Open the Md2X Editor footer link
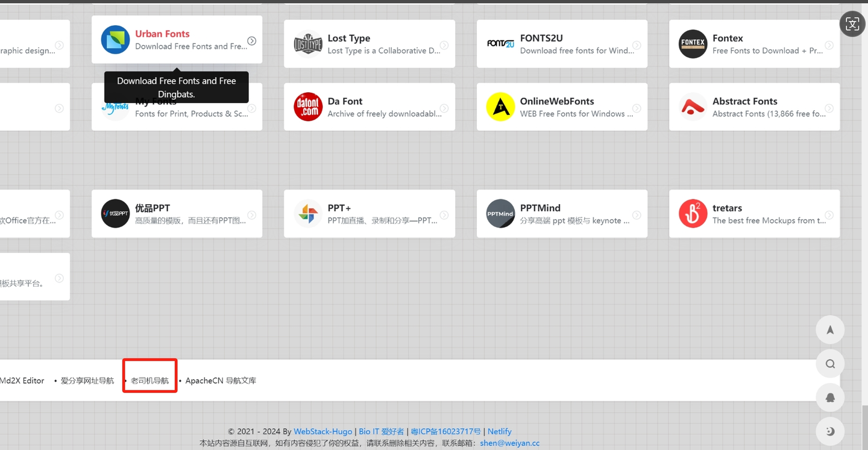This screenshot has width=868, height=450. click(22, 381)
